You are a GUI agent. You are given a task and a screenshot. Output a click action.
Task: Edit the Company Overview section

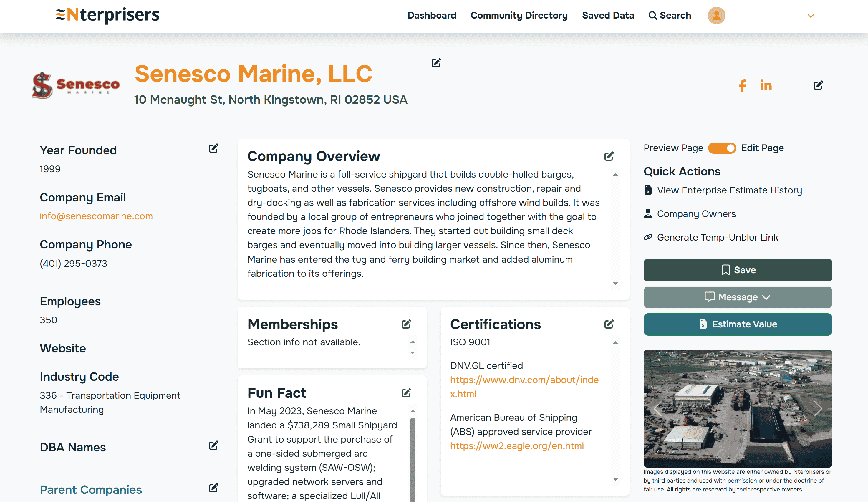coord(609,156)
